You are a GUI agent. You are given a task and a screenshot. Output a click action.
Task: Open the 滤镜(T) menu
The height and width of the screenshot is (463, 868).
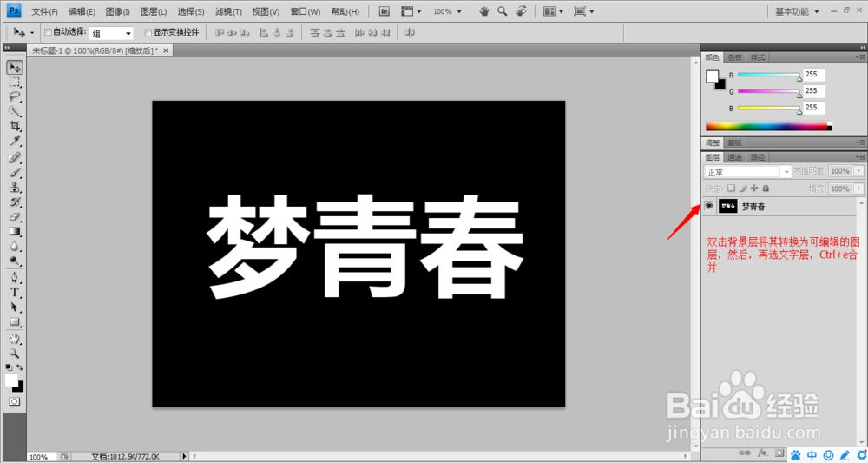click(x=228, y=11)
